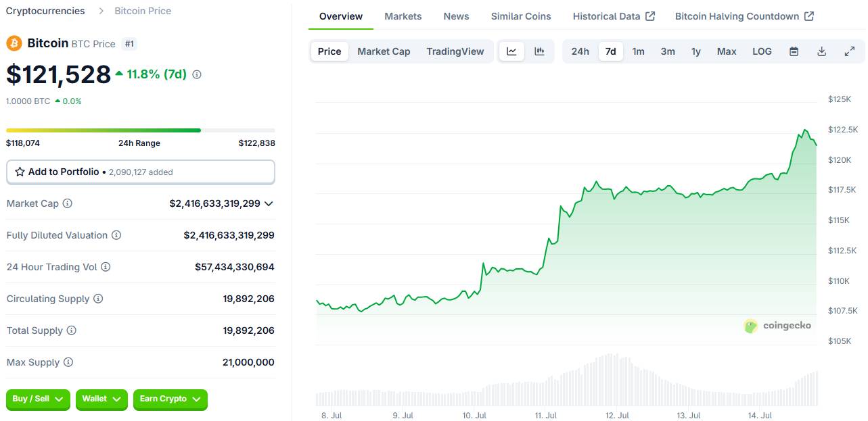Screen dimensions: 868x421
Task: Click breadcrumb chevron after Cryptocurrencies
Action: (x=101, y=11)
